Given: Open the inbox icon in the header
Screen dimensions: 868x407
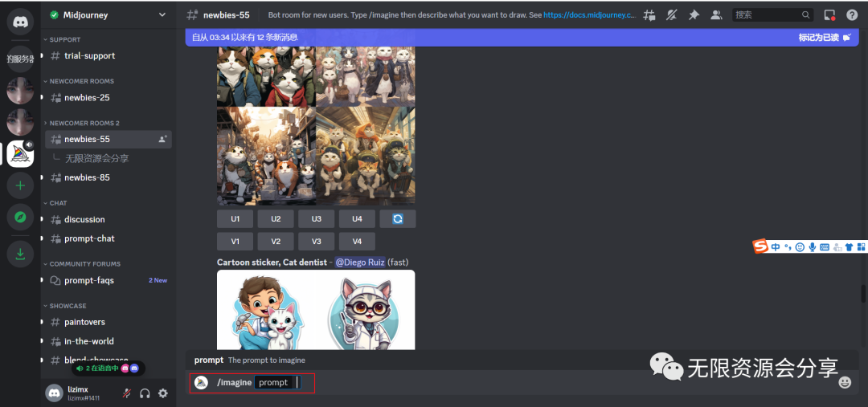Looking at the screenshot, I should 830,14.
